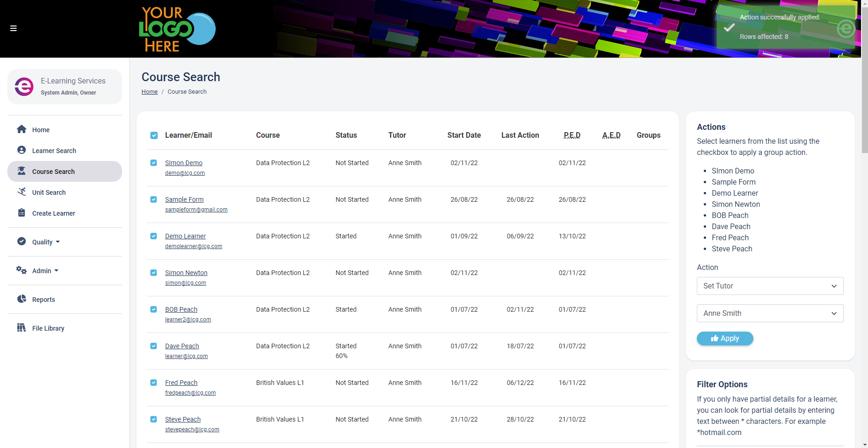Open Learner Search in sidebar
The width and height of the screenshot is (868, 448).
(64, 151)
